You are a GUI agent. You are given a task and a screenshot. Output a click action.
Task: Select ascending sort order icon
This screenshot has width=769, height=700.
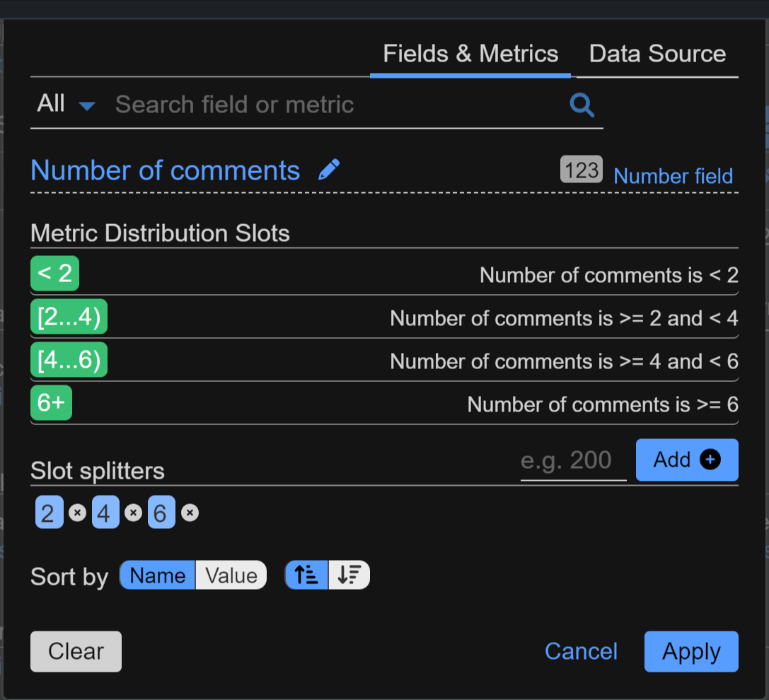pos(306,576)
